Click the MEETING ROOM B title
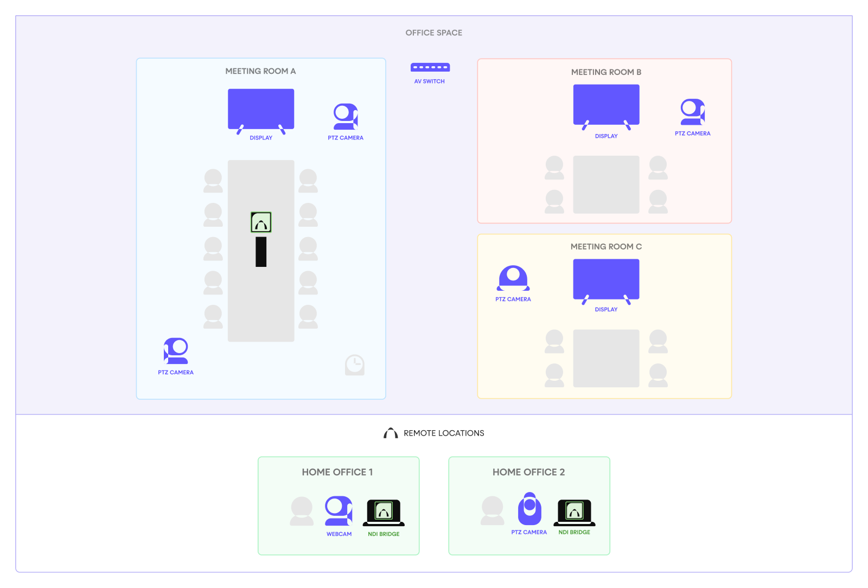 pyautogui.click(x=607, y=72)
